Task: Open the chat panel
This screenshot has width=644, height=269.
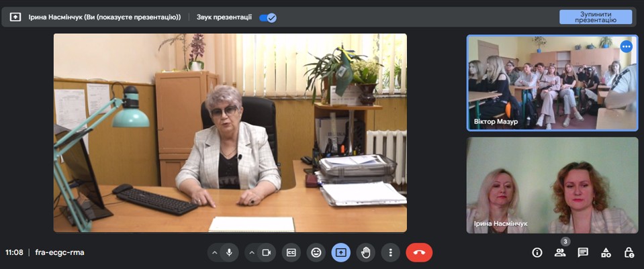Action: pos(583,253)
